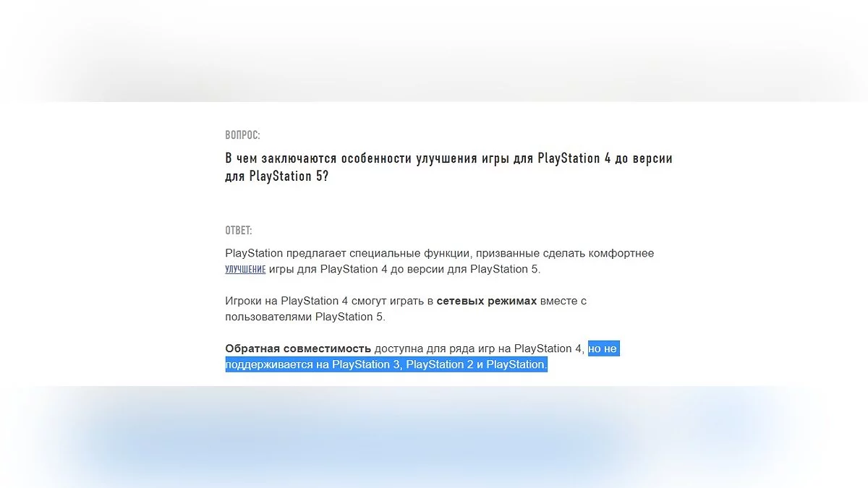Click the ВОПРОС: label above the question

(x=242, y=135)
